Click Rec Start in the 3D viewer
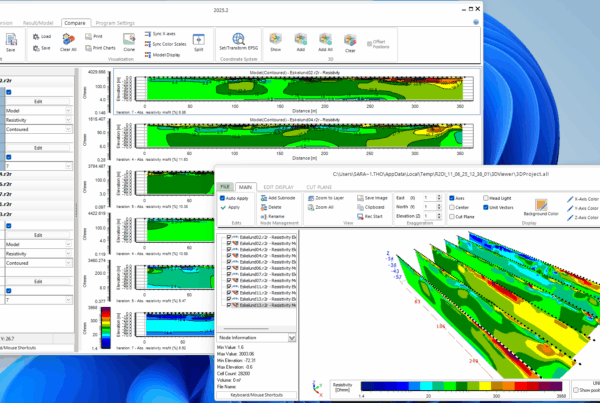 [370, 217]
